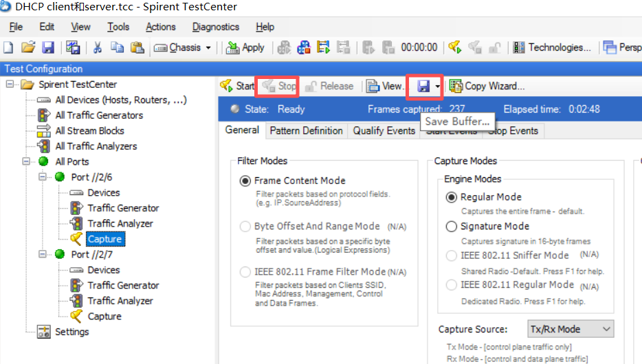Select Devices under Port //2/6
Viewport: 642px width, 364px height.
pyautogui.click(x=104, y=192)
